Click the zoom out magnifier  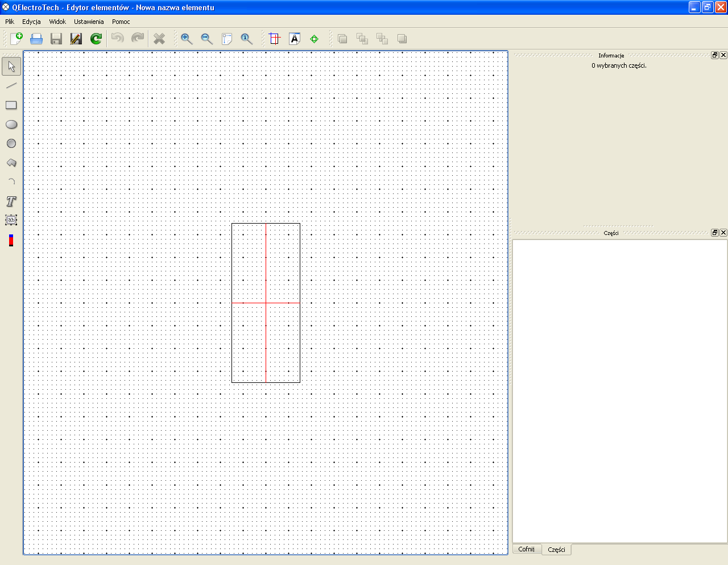(206, 39)
